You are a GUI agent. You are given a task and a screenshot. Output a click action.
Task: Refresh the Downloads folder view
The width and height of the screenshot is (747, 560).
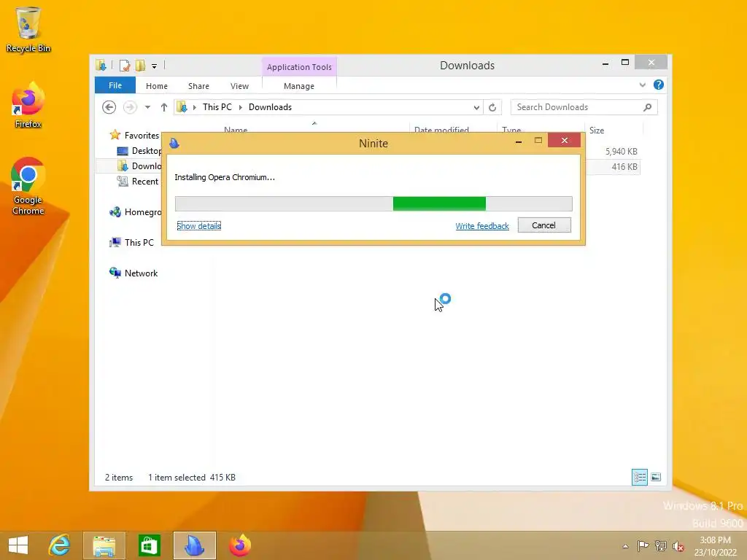click(492, 107)
